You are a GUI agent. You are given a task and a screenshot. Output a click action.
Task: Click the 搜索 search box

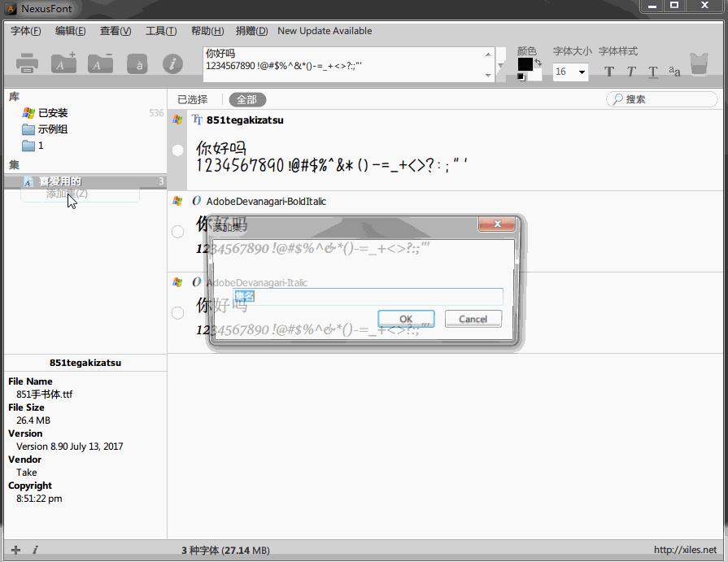tap(661, 99)
